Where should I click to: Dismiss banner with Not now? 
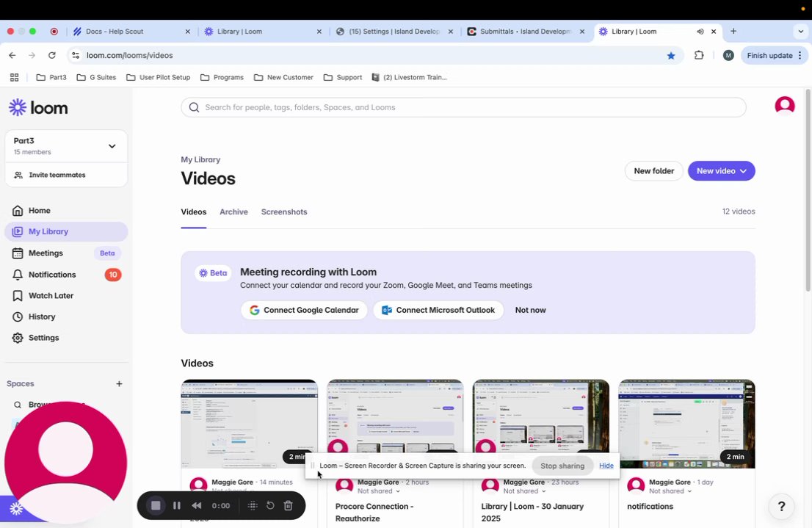tap(530, 311)
